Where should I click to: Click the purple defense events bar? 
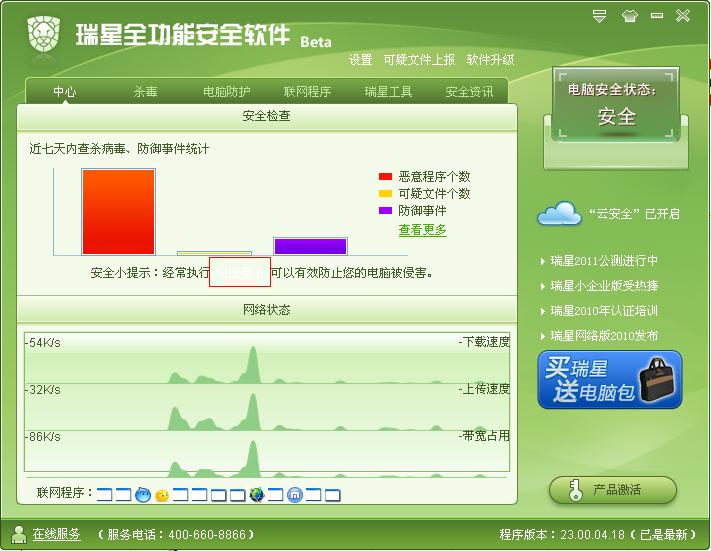tap(311, 246)
